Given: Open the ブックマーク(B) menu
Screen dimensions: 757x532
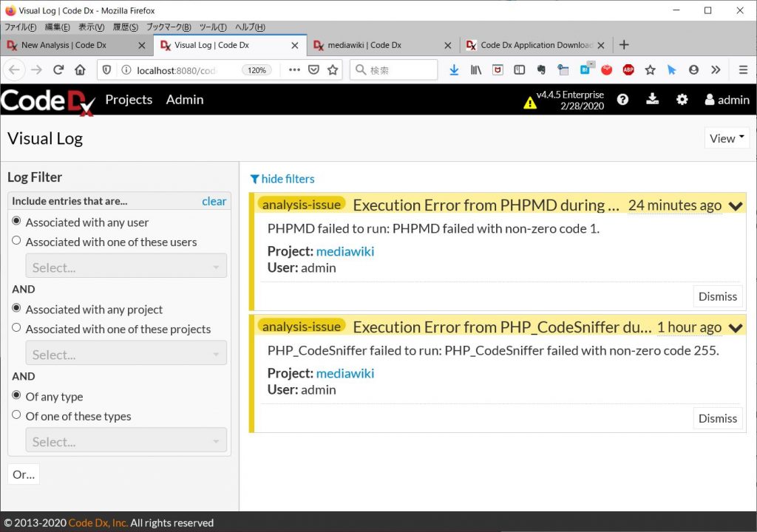Looking at the screenshot, I should pos(169,27).
